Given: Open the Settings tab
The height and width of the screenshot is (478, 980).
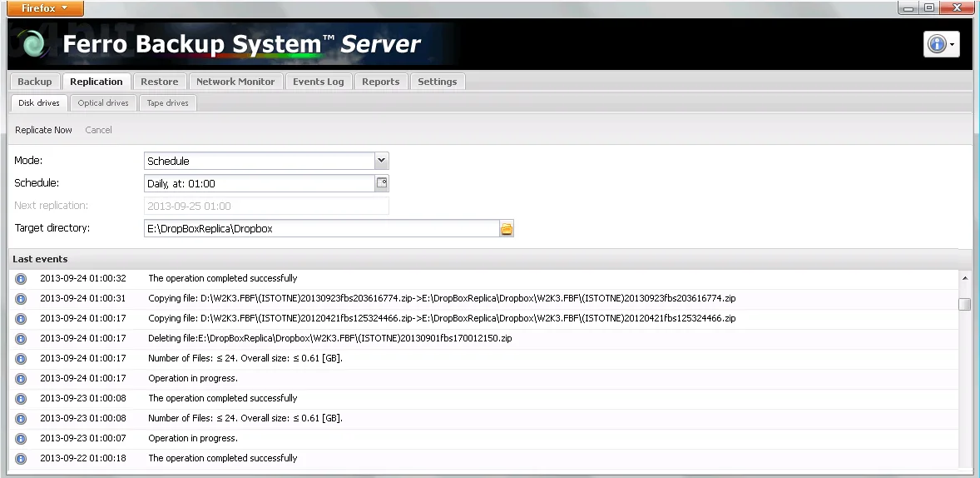Looking at the screenshot, I should pos(438,82).
